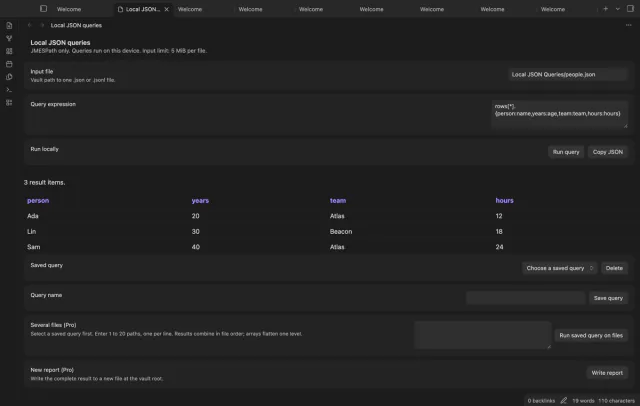Navigate back with the left arrow

pyautogui.click(x=29, y=25)
